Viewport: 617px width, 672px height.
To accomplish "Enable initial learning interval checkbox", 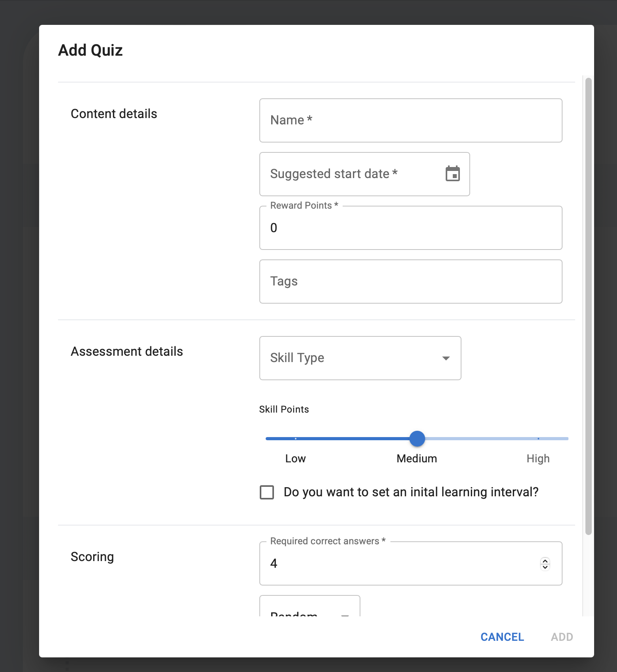I will click(267, 492).
